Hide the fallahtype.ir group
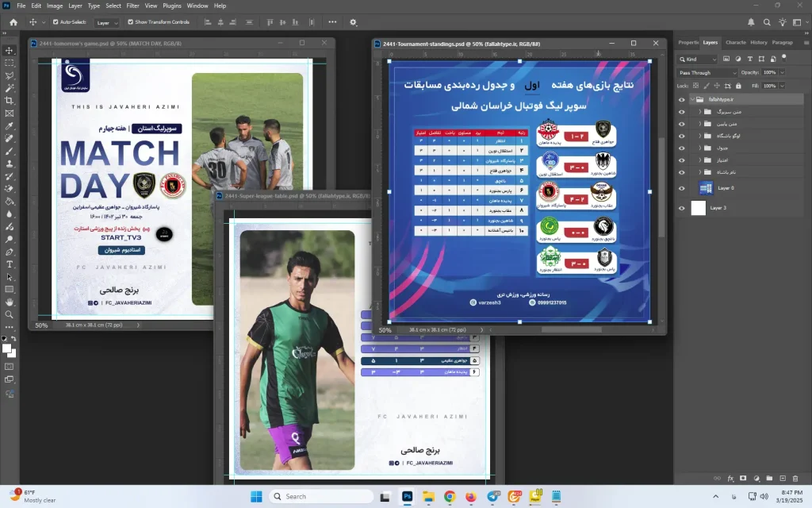The height and width of the screenshot is (508, 812). point(681,99)
